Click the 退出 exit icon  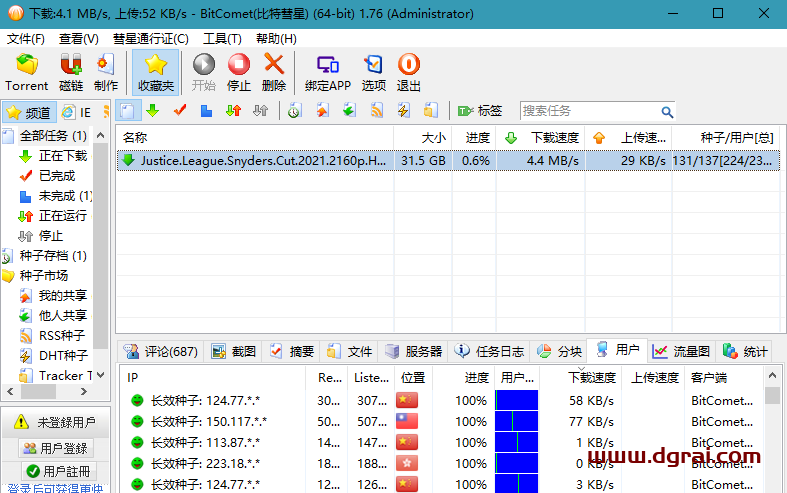(408, 72)
